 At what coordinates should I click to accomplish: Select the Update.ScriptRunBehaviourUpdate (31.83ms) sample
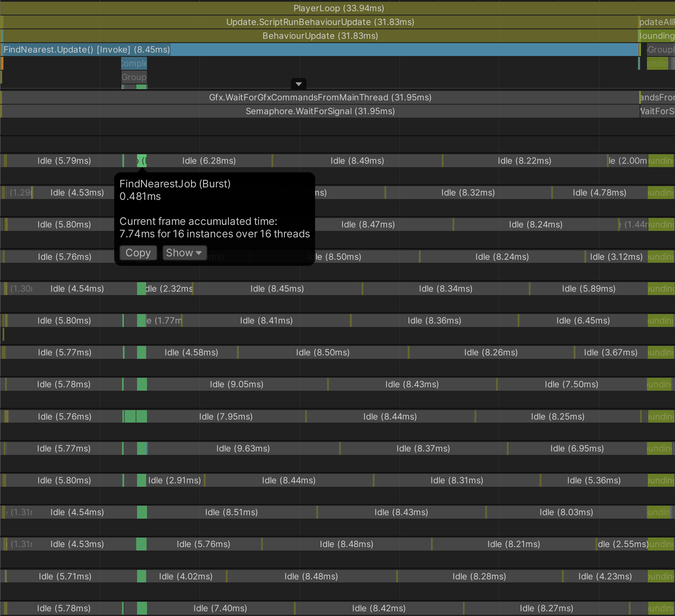click(x=320, y=22)
